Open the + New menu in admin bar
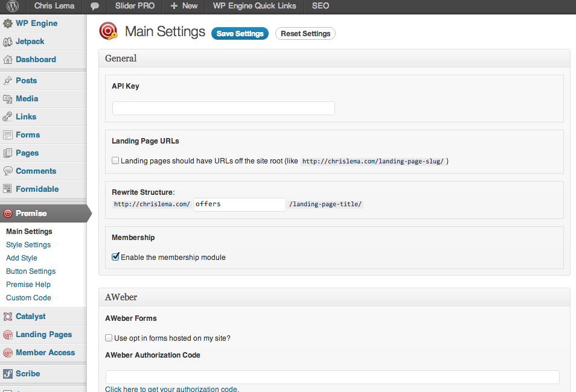 [184, 6]
